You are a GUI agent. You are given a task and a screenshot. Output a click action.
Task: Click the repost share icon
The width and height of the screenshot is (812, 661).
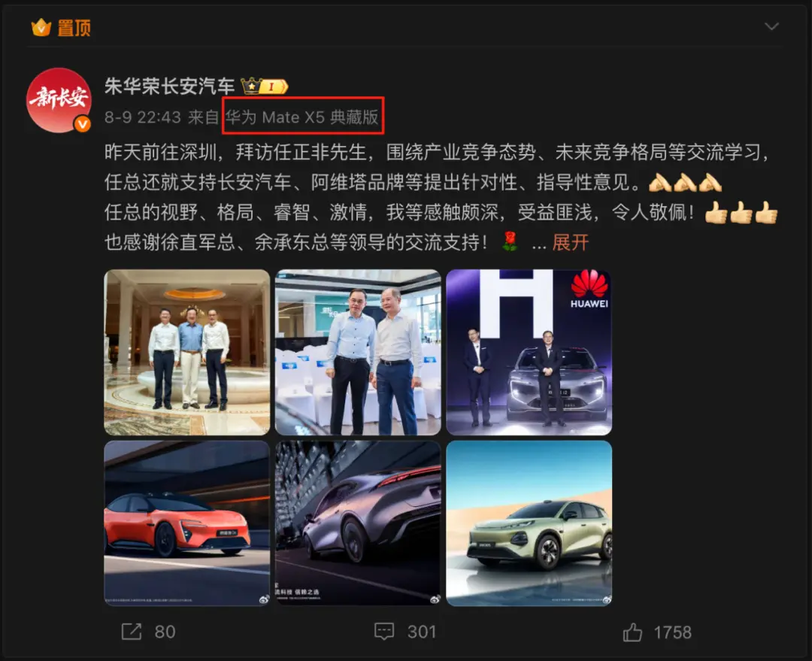(132, 632)
